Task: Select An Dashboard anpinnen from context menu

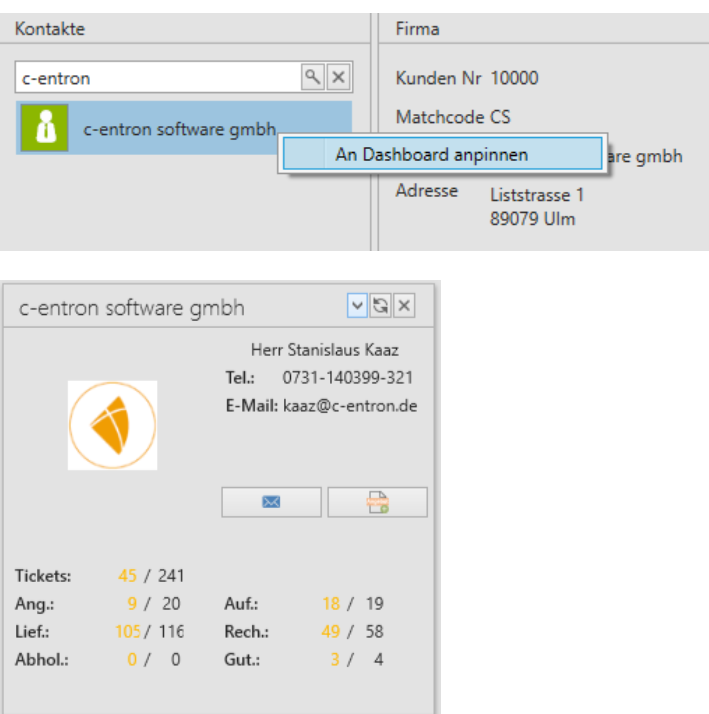Action: pos(431,155)
